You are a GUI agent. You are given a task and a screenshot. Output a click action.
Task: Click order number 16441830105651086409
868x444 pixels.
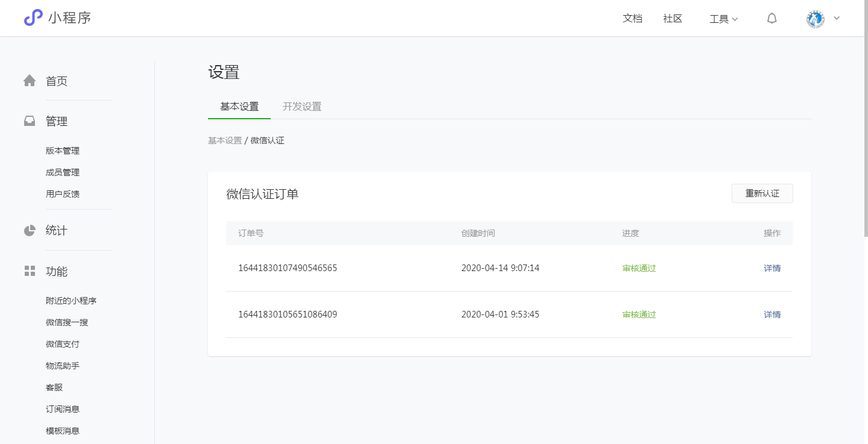288,314
